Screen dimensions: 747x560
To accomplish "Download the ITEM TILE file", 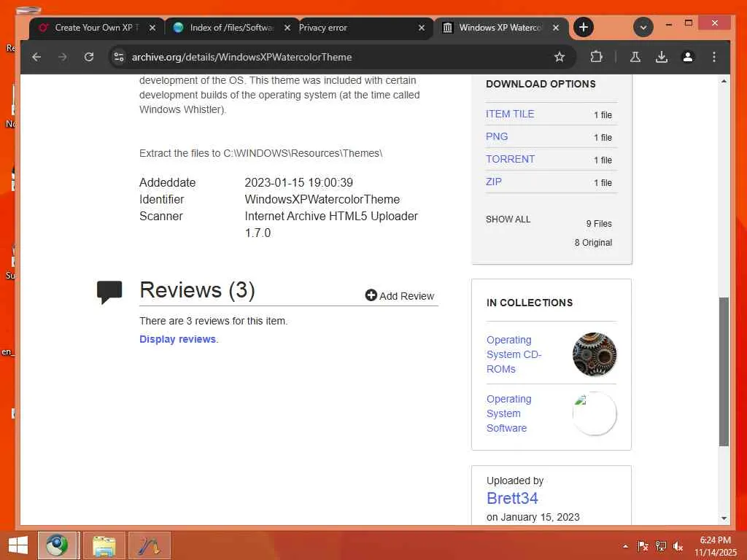I will 510,114.
